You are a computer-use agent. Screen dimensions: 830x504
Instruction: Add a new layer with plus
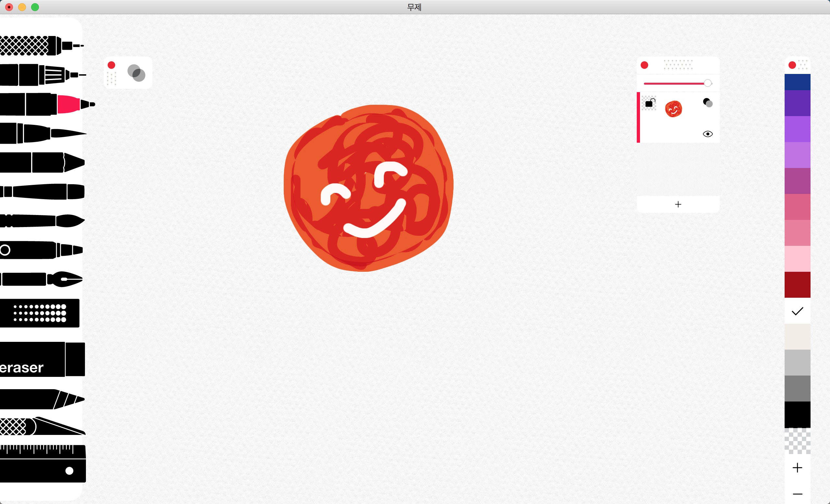[x=678, y=204]
